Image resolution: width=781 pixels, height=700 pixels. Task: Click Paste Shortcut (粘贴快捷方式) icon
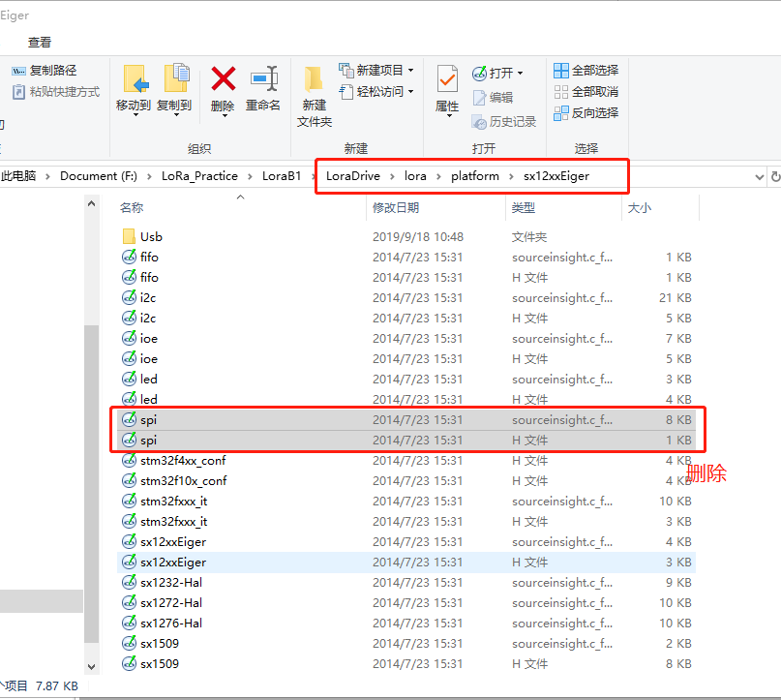[18, 92]
